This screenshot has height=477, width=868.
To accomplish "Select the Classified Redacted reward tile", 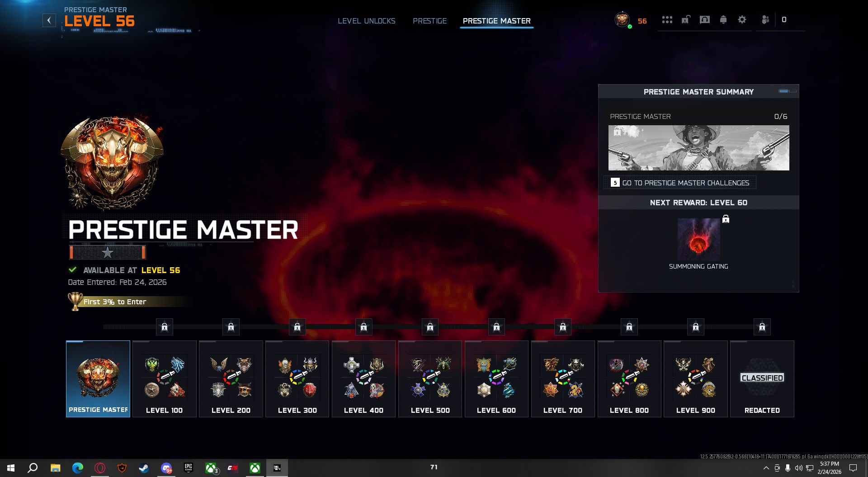I will coord(762,378).
